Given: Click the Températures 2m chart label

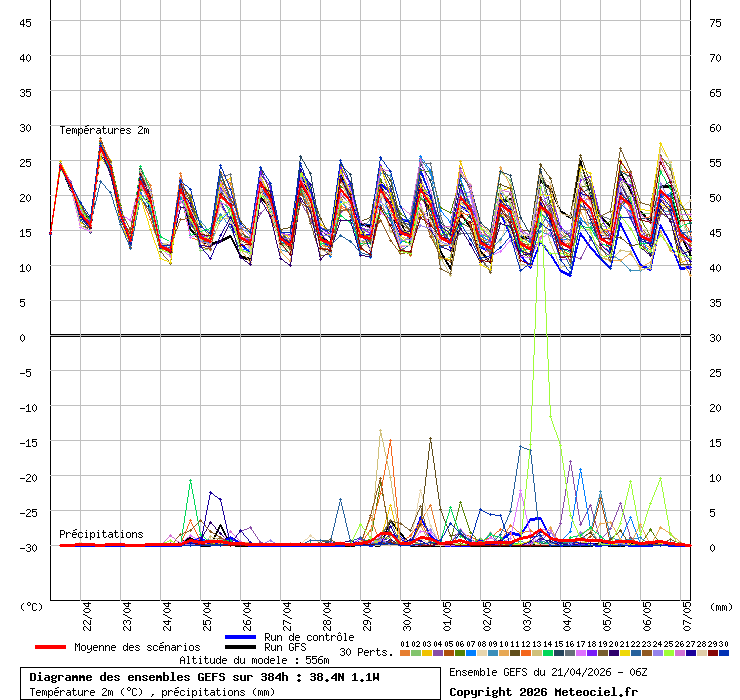Looking at the screenshot, I should pos(104,130).
